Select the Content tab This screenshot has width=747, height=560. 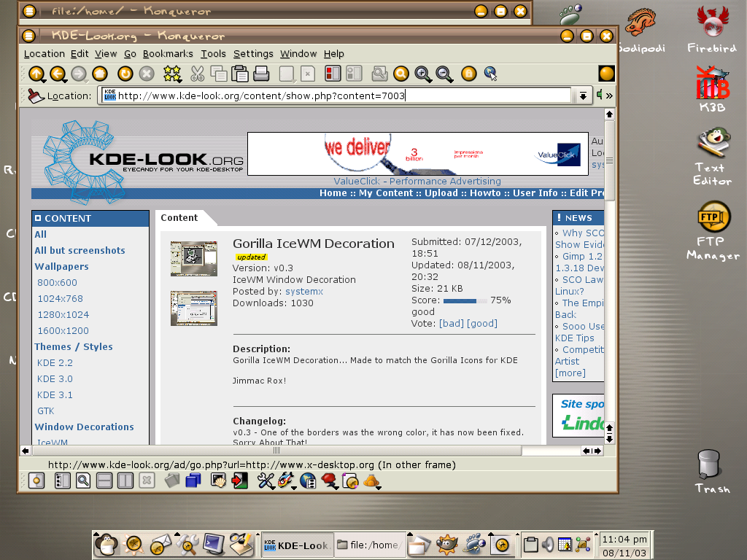click(x=179, y=217)
